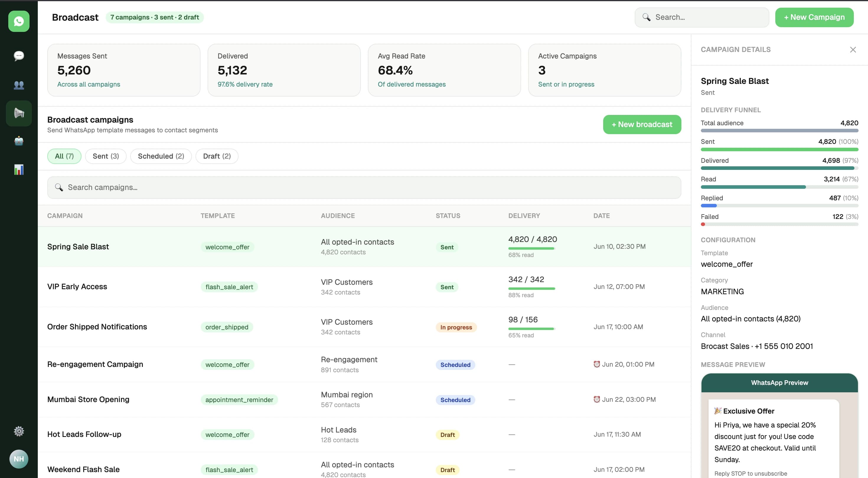
Task: Select the Draft (2) filter tab
Action: (x=217, y=156)
